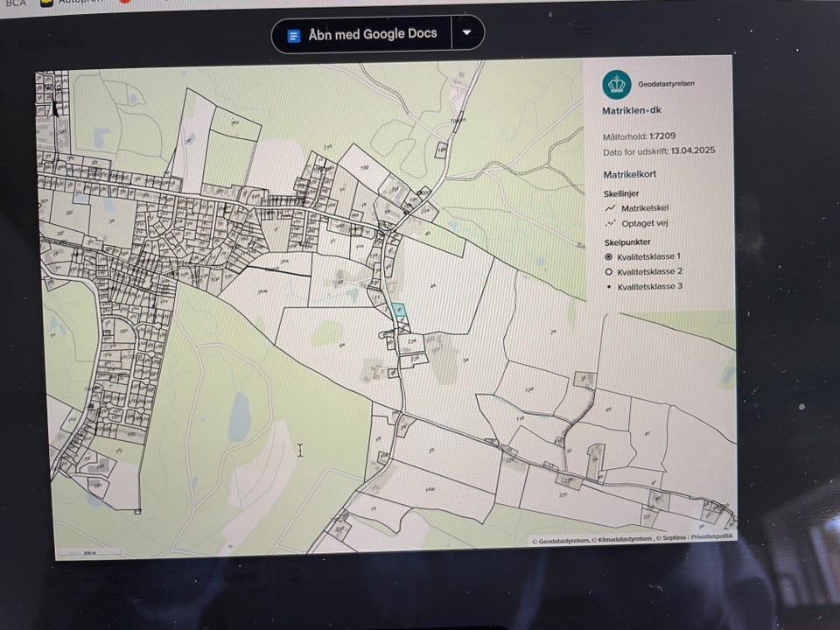Click the © Geodatastyrelsen attribution text
The height and width of the screenshot is (630, 840).
pos(560,541)
